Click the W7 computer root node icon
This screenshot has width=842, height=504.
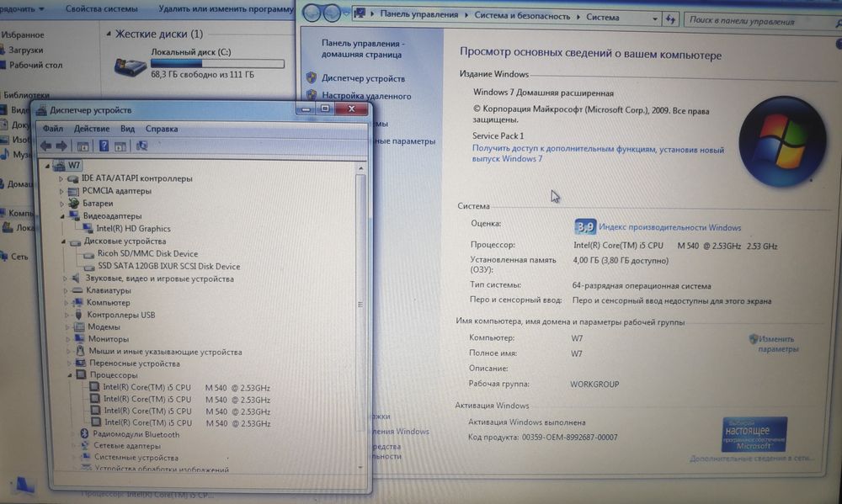point(59,165)
